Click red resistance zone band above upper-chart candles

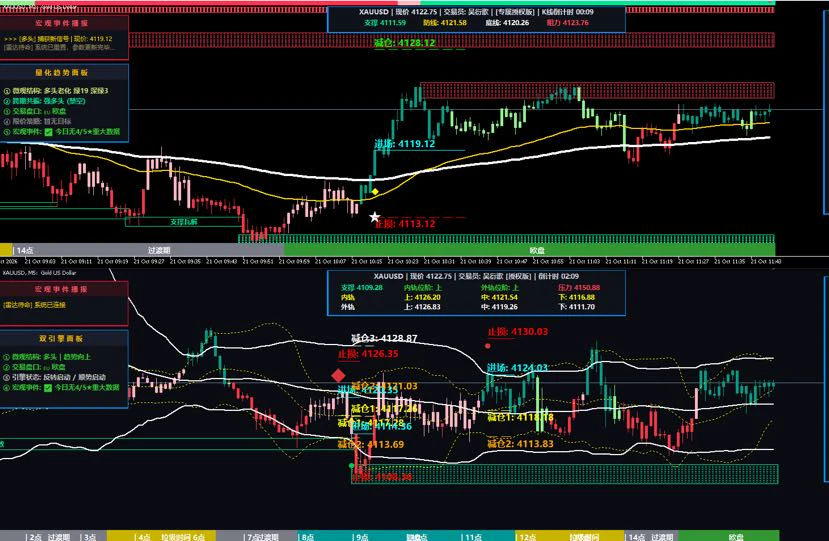[x=597, y=90]
